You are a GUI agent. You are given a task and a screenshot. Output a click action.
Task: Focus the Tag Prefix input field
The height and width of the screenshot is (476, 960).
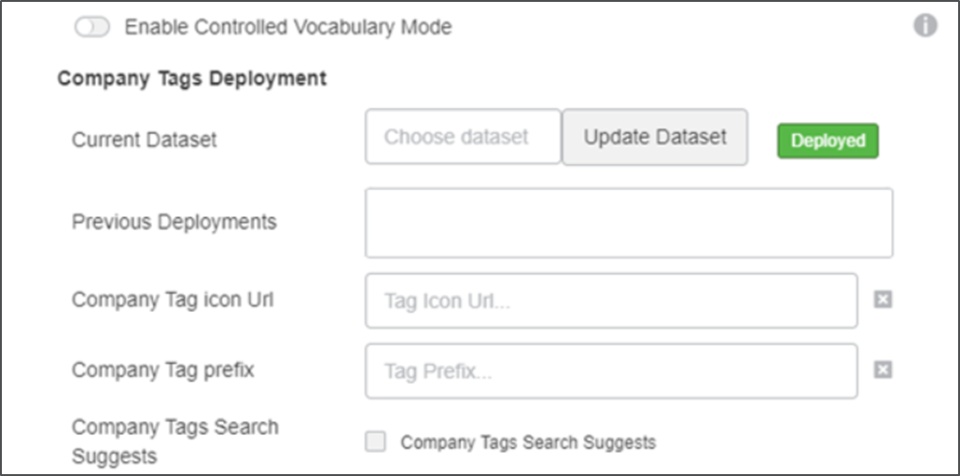point(610,371)
